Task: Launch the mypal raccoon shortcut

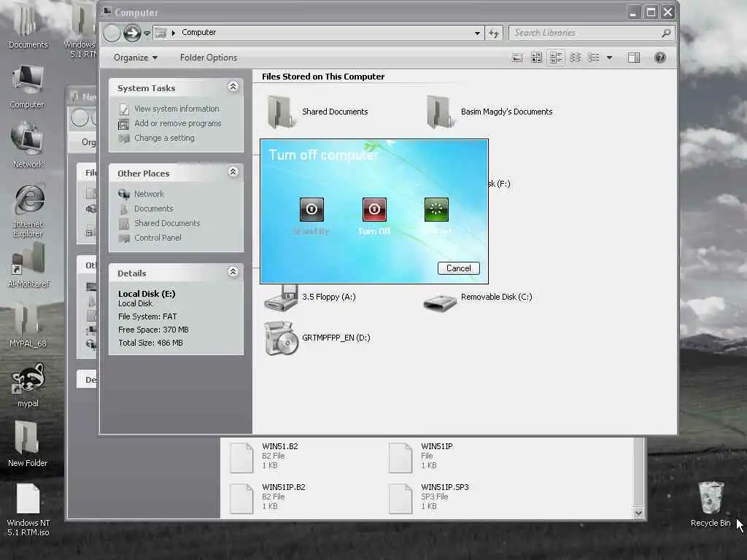Action: point(28,385)
